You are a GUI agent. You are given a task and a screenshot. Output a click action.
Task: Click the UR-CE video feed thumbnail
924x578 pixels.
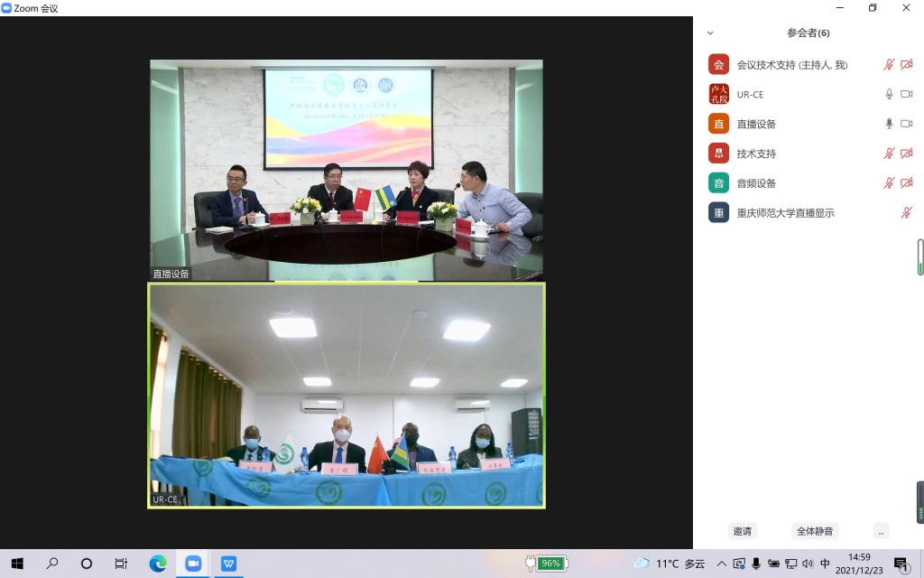(x=346, y=396)
